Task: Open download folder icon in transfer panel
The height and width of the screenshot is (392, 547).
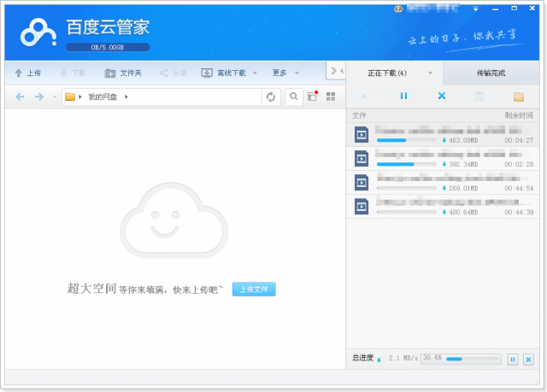Action: [519, 97]
